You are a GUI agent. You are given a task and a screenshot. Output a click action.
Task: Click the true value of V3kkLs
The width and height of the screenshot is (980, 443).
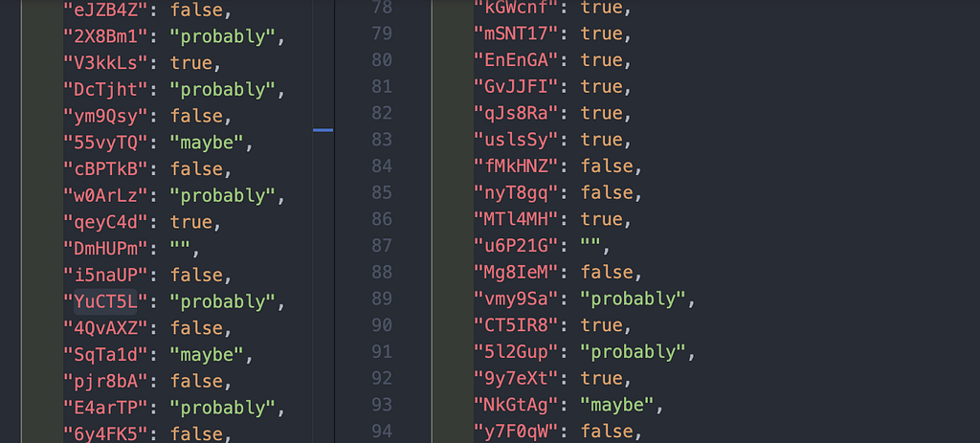click(x=190, y=63)
